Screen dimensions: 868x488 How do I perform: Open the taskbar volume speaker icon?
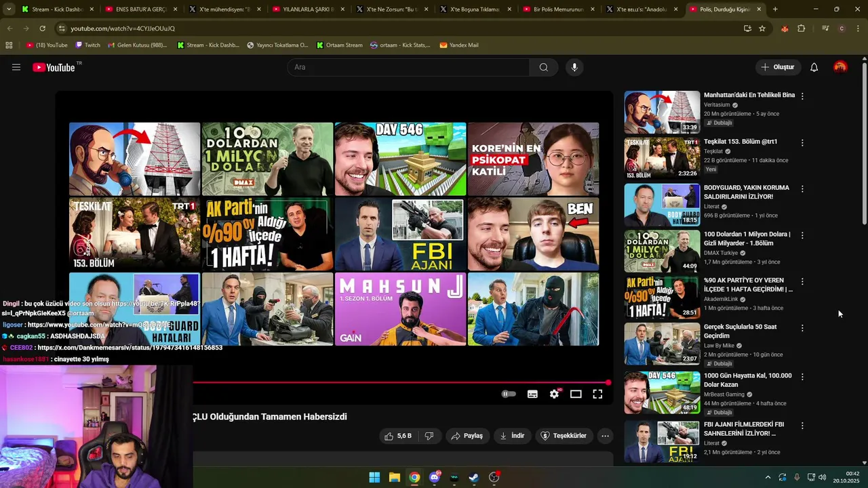pyautogui.click(x=823, y=477)
